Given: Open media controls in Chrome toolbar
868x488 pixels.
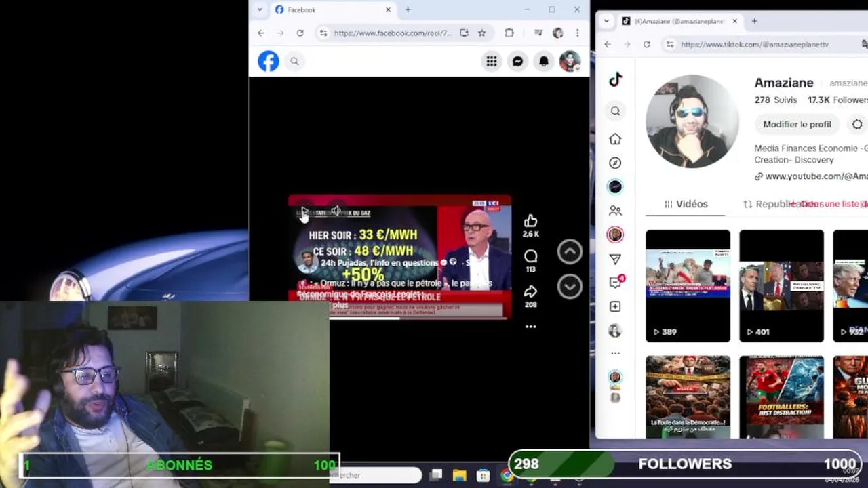Looking at the screenshot, I should click(538, 33).
